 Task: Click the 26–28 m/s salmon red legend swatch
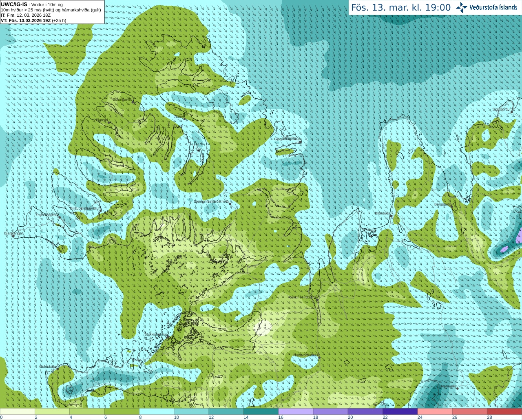pyautogui.click(x=470, y=411)
